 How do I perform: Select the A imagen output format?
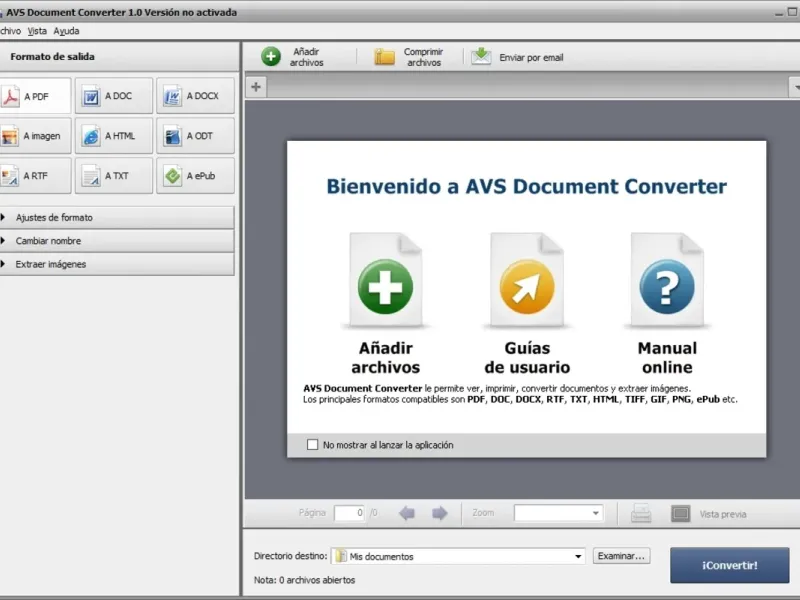[35, 136]
